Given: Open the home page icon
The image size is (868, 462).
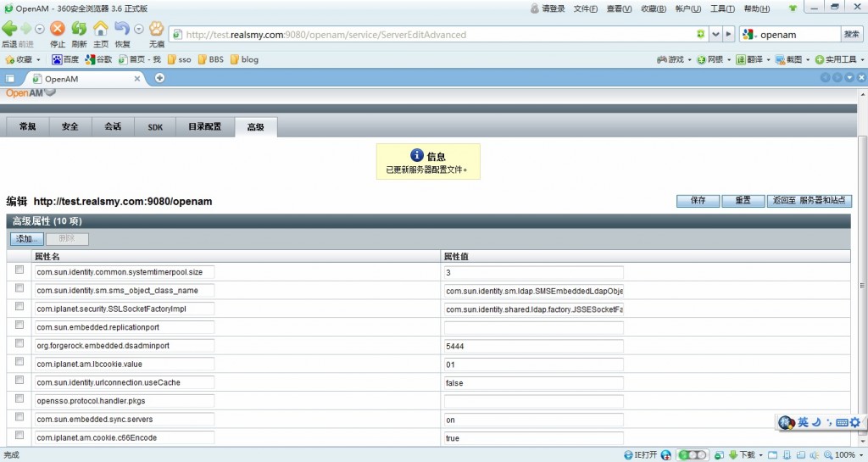Looking at the screenshot, I should click(101, 28).
